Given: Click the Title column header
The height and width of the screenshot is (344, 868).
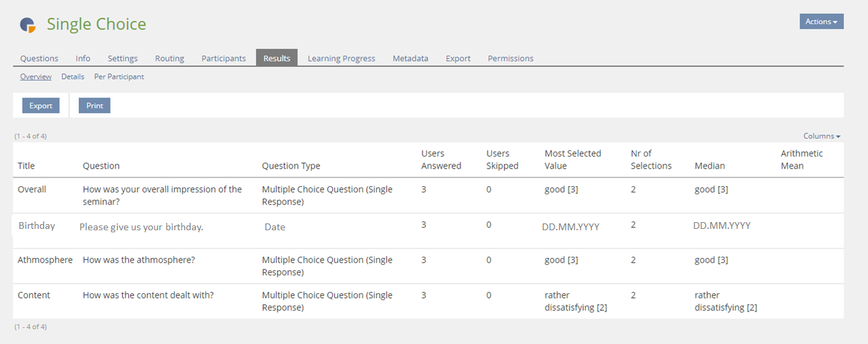Looking at the screenshot, I should (x=26, y=166).
